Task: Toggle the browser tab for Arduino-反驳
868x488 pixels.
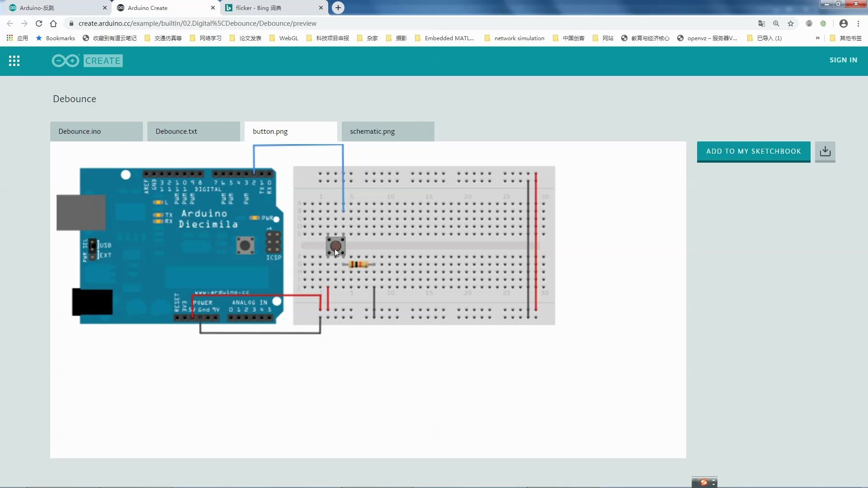Action: pos(54,8)
